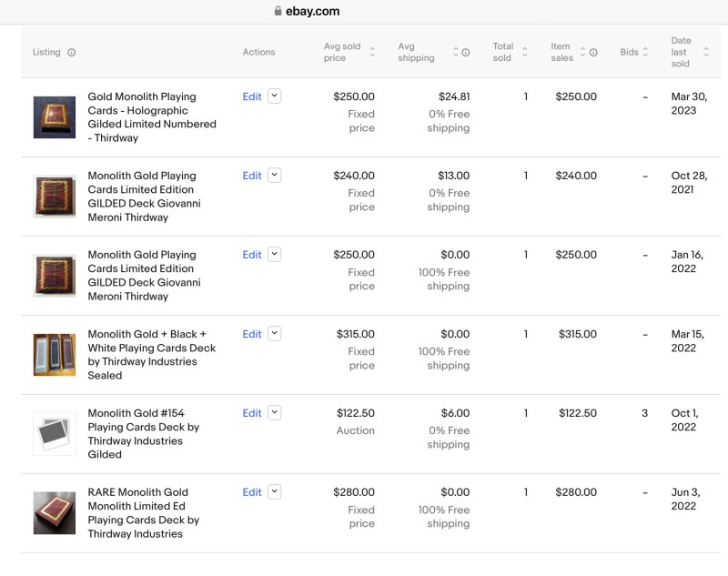Click the Avg shipping info icon
The image size is (728, 576).
click(466, 53)
